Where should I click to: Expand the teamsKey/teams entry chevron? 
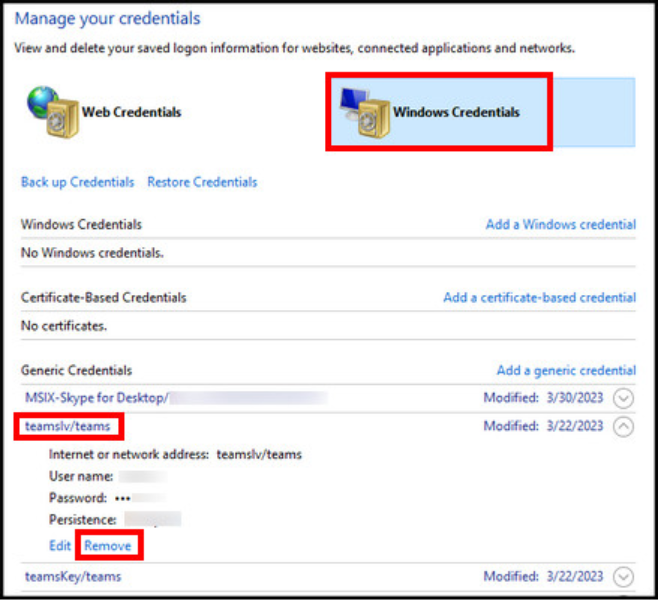coord(623,577)
